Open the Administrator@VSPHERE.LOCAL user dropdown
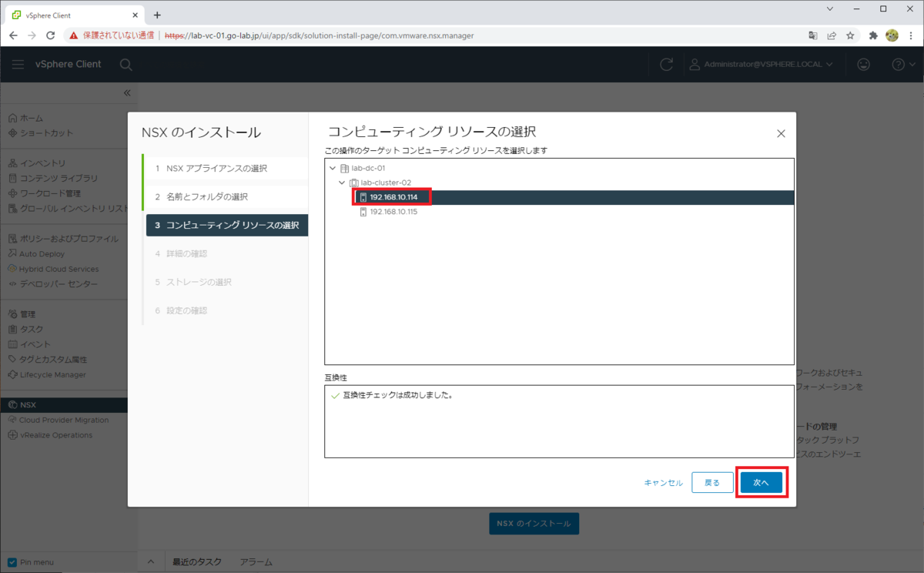This screenshot has width=924, height=573. [761, 65]
